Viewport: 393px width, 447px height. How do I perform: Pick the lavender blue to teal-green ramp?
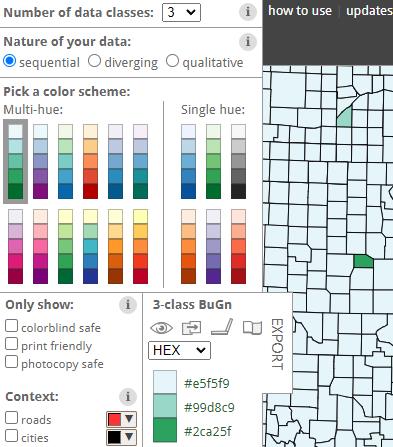coord(140,162)
